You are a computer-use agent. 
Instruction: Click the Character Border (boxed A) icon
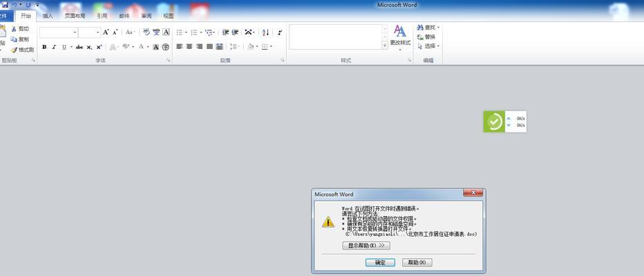[x=166, y=32]
